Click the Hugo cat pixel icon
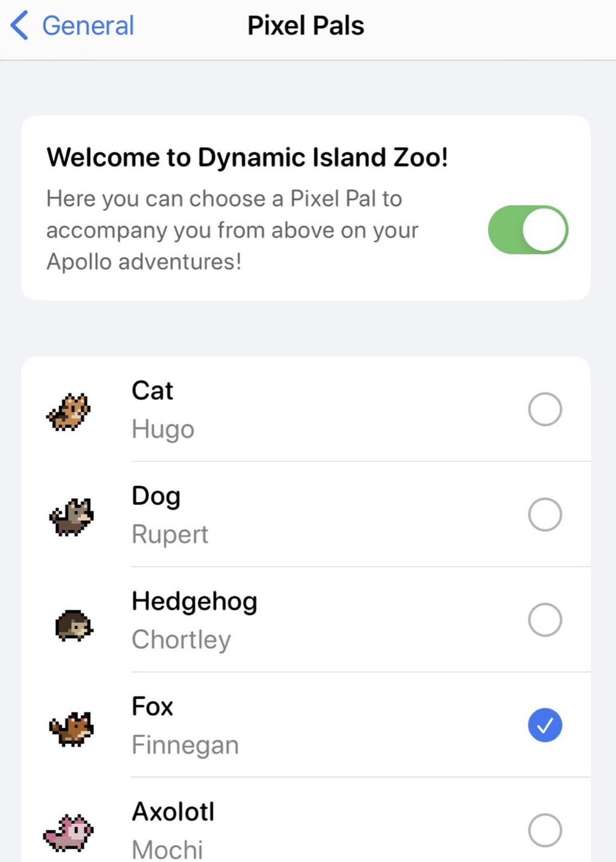Viewport: 616px width, 862px height. (x=69, y=412)
